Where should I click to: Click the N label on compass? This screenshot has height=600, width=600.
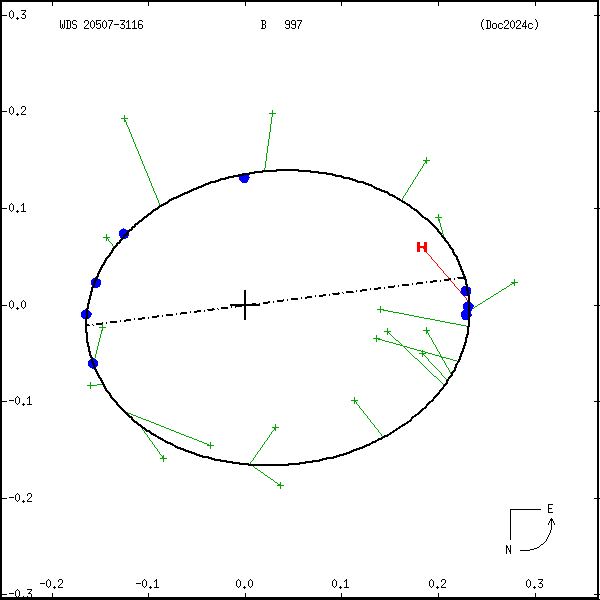[x=508, y=549]
